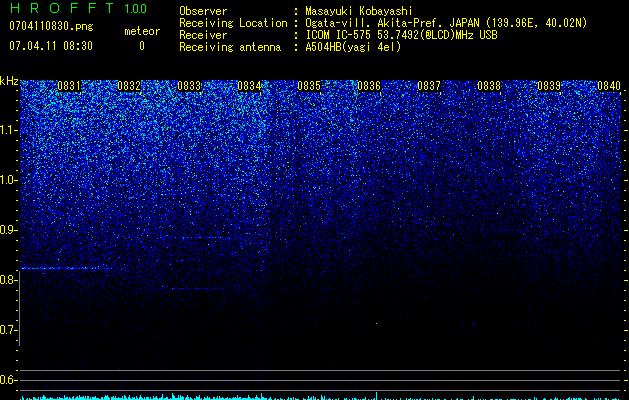The width and height of the screenshot is (629, 400).
Task: Click the meteor label
Action: 142,31
